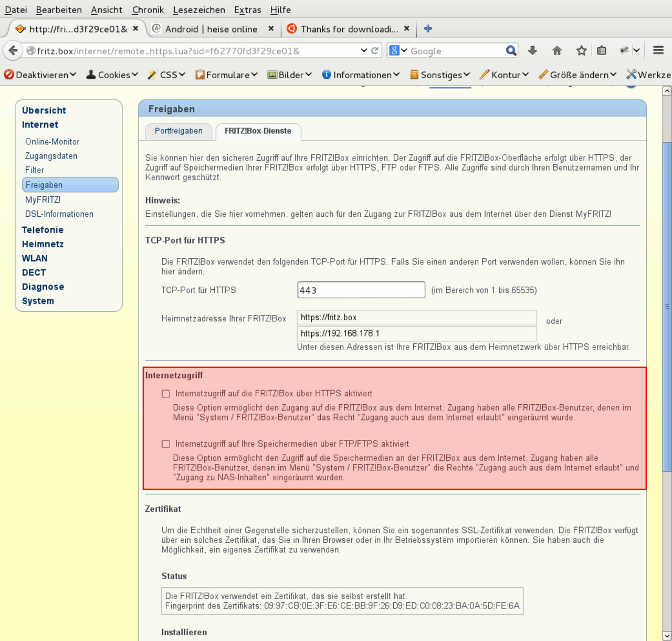
Task: Click the Kontur pencil icon
Action: (x=485, y=75)
